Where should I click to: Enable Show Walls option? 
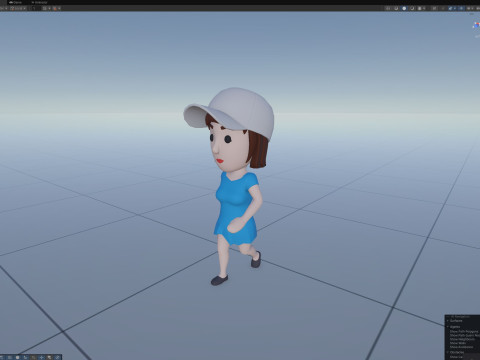point(458,343)
